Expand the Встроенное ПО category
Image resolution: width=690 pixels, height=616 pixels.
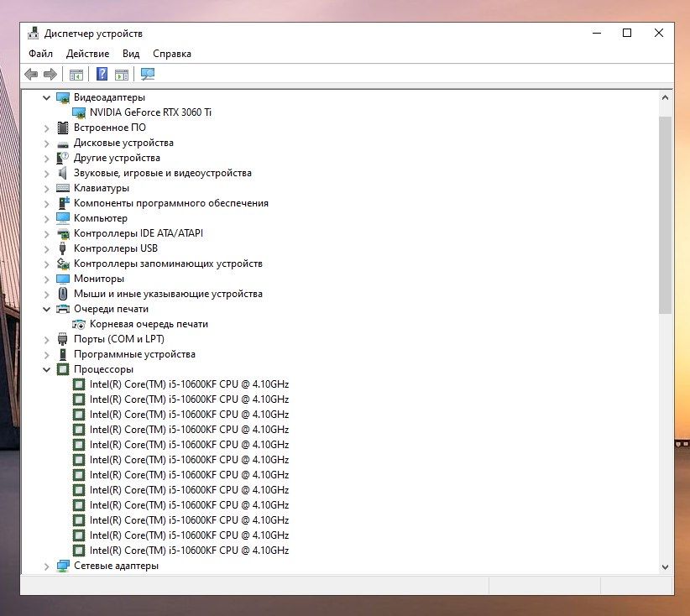point(47,128)
